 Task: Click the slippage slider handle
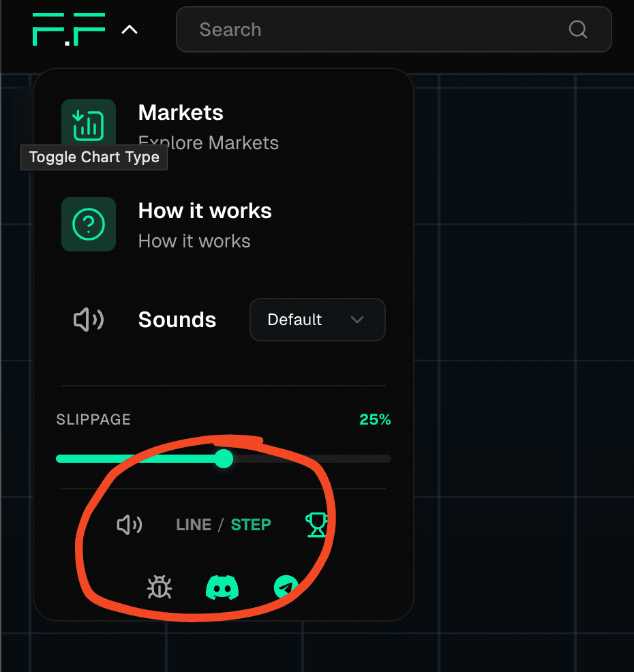(224, 459)
